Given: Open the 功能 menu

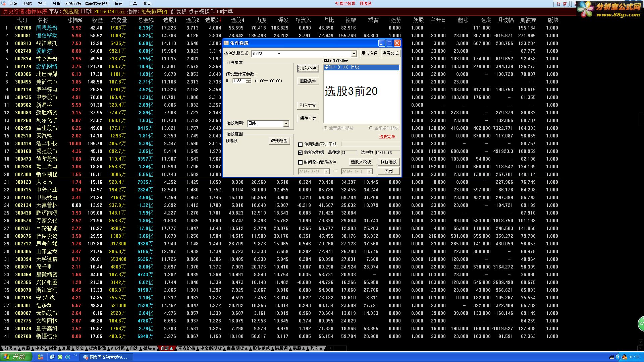Looking at the screenshot, I should coord(28,3).
